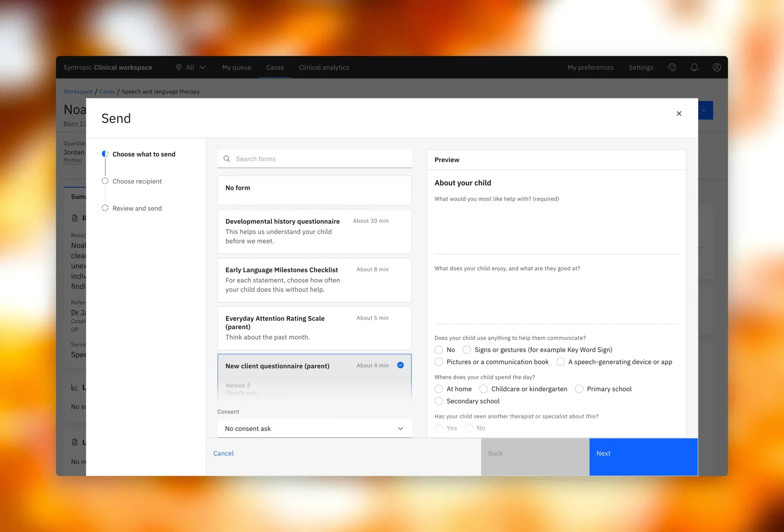This screenshot has width=784, height=532.
Task: Expand the Consent dropdown showing No consent ask
Action: pyautogui.click(x=314, y=428)
